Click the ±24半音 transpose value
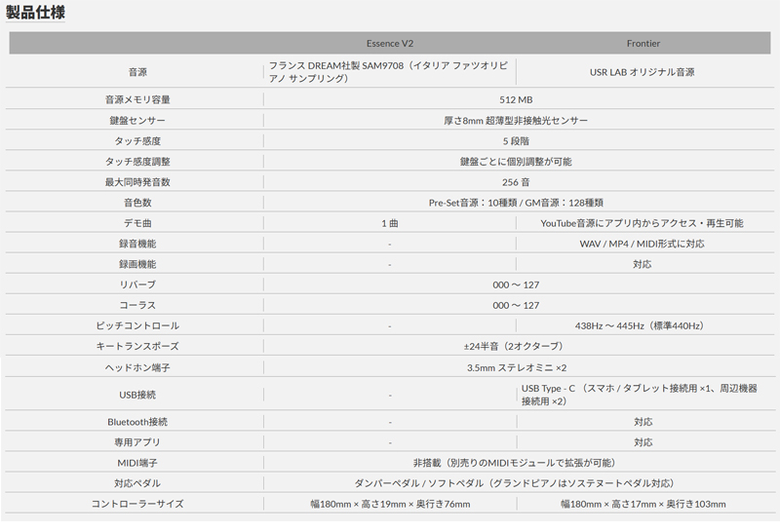 click(x=516, y=346)
